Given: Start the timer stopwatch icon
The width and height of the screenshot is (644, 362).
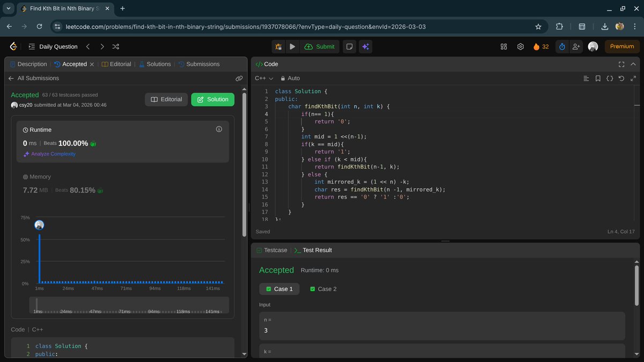Looking at the screenshot, I should coord(562,47).
